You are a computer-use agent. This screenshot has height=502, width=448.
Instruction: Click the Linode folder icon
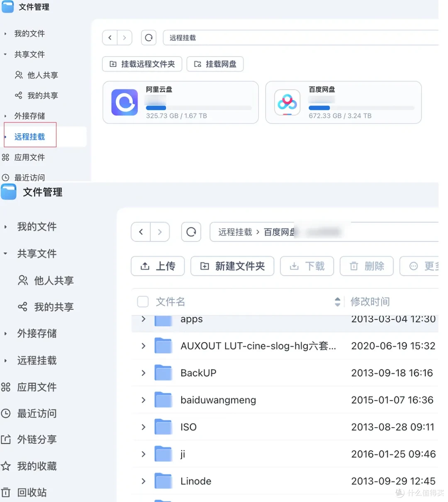pos(163,481)
